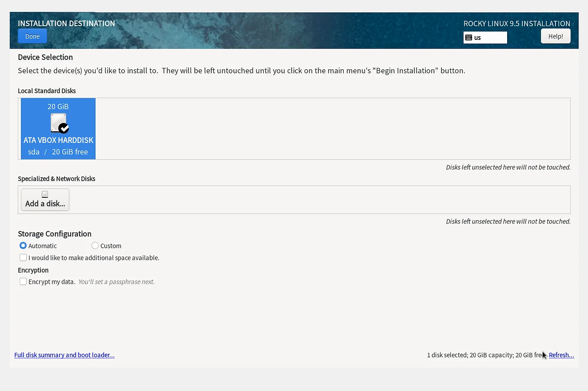The width and height of the screenshot is (588, 391).
Task: Click the 'sda / 20 GiB free' label
Action: [58, 152]
